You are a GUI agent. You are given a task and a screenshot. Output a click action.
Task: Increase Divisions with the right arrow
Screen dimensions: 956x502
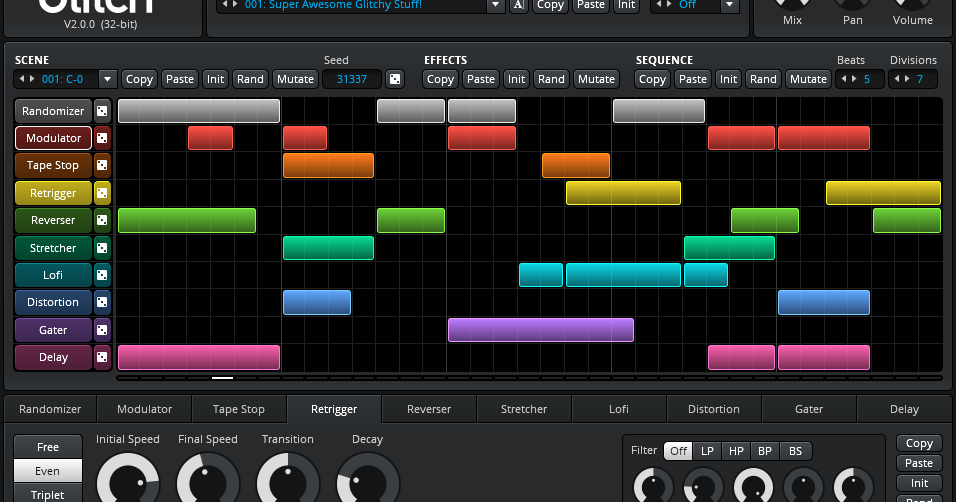[x=907, y=79]
